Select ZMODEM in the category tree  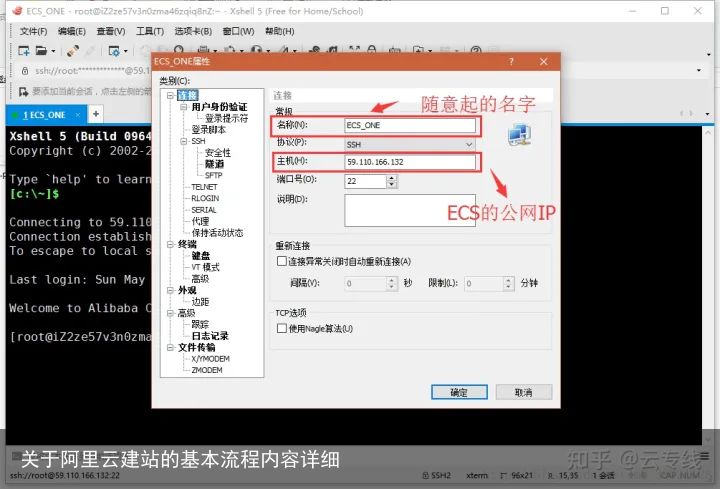[x=207, y=370]
